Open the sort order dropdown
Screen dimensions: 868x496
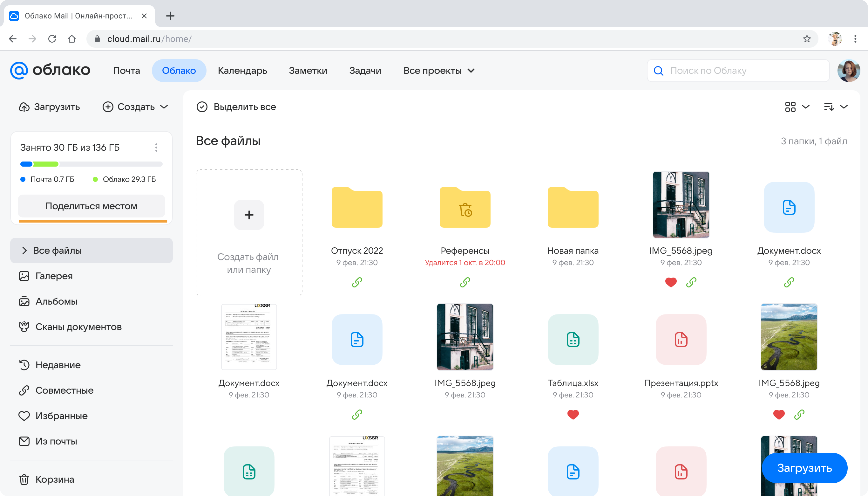[835, 107]
